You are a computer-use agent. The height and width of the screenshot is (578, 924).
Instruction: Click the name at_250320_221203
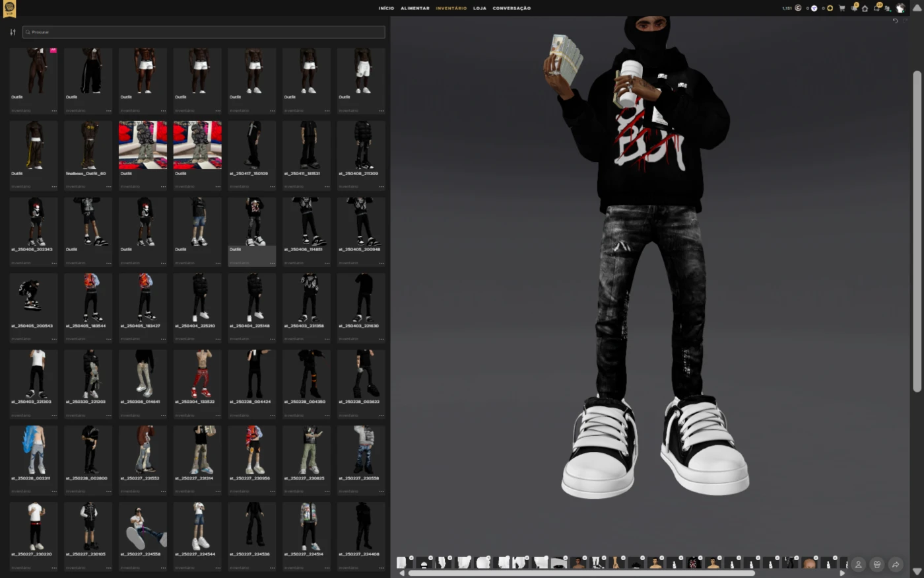click(x=85, y=402)
